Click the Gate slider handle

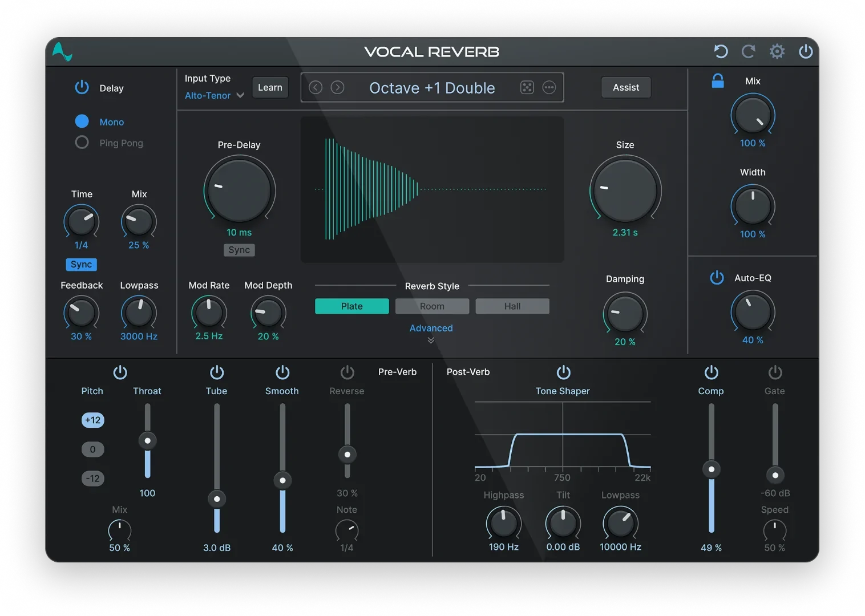(775, 475)
